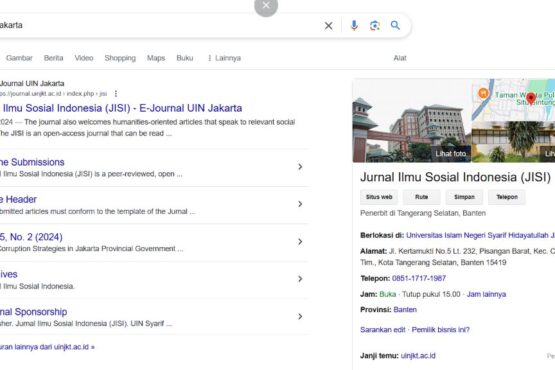Open the palm tree building photo thumbnail
The image size is (555, 370).
pos(513,142)
